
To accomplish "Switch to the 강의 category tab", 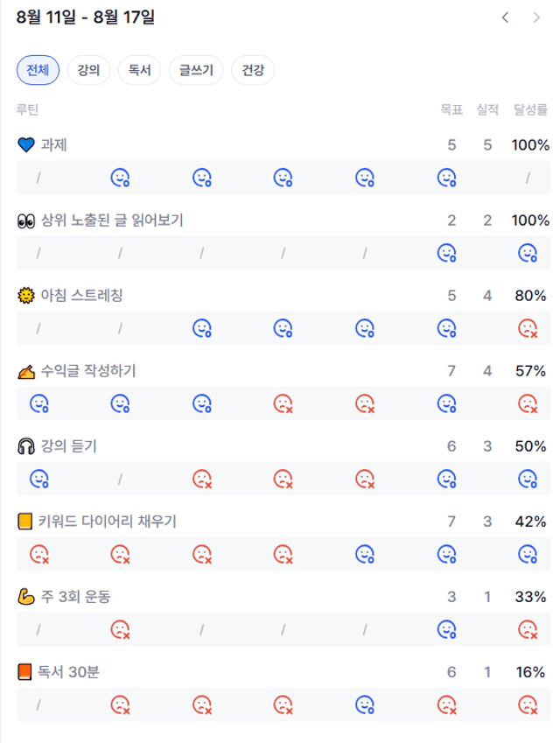I will [x=88, y=70].
